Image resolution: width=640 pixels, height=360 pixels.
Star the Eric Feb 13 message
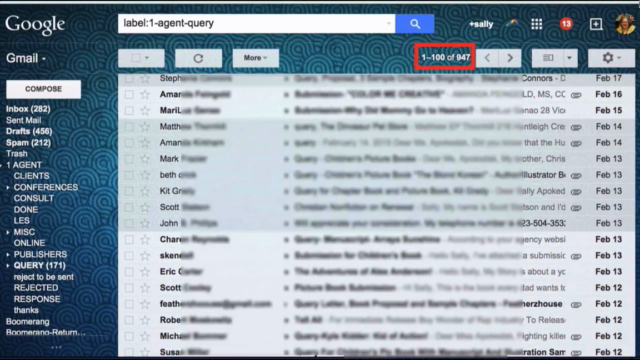[145, 272]
